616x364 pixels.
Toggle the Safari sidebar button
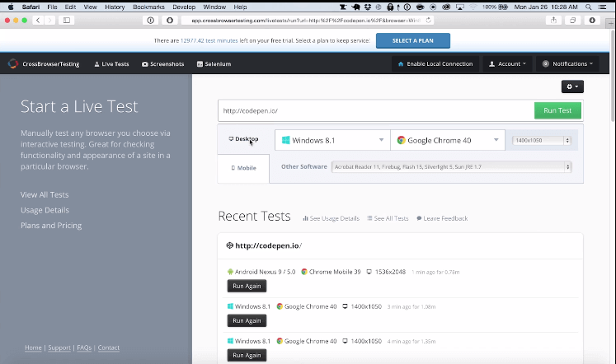pyautogui.click(x=67, y=20)
